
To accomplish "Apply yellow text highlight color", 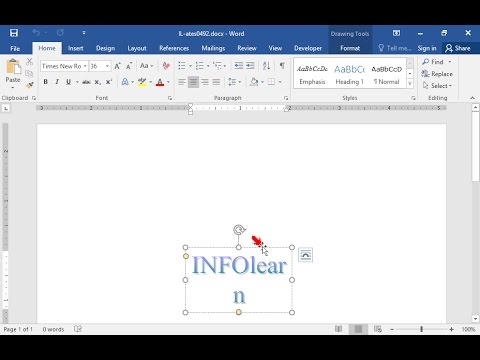I will click(142, 82).
